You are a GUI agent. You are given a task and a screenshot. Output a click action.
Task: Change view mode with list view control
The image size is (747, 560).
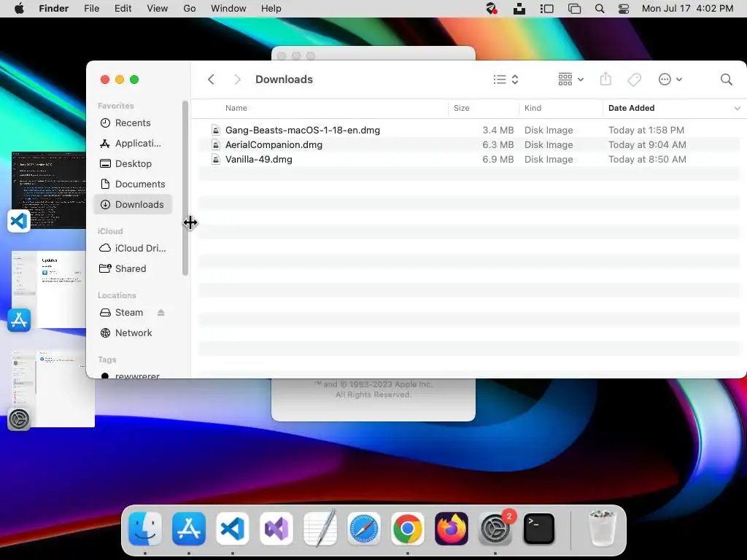(506, 79)
